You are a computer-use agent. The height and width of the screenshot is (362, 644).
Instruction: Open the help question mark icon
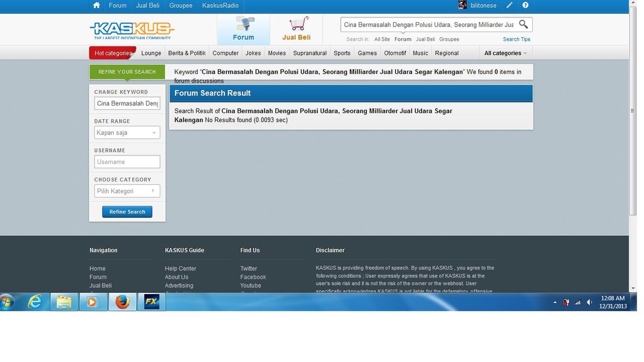tap(525, 6)
